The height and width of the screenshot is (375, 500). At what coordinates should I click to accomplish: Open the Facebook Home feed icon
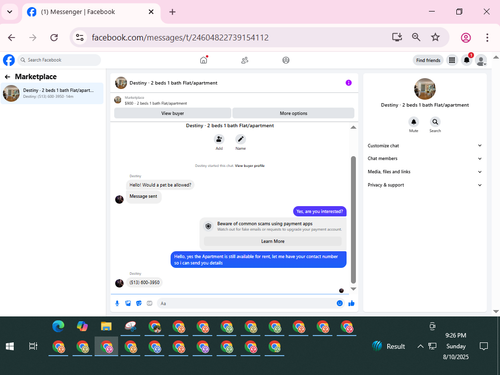pos(203,60)
